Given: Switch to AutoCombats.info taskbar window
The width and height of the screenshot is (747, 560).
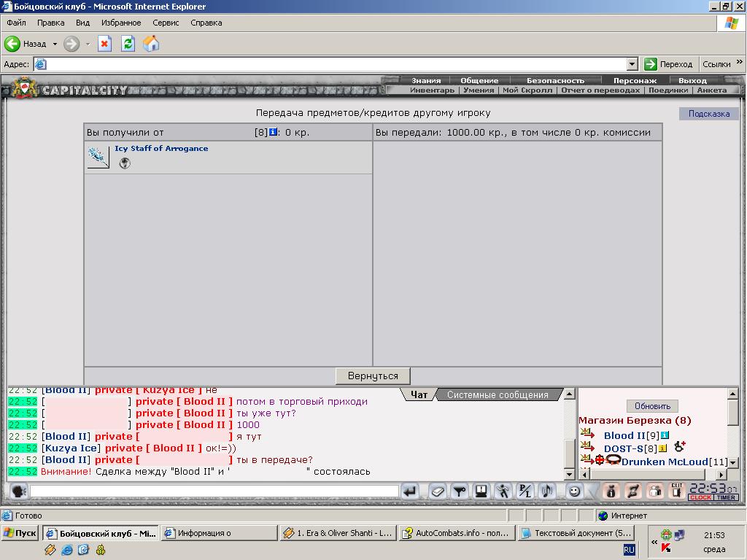Looking at the screenshot, I should [457, 533].
